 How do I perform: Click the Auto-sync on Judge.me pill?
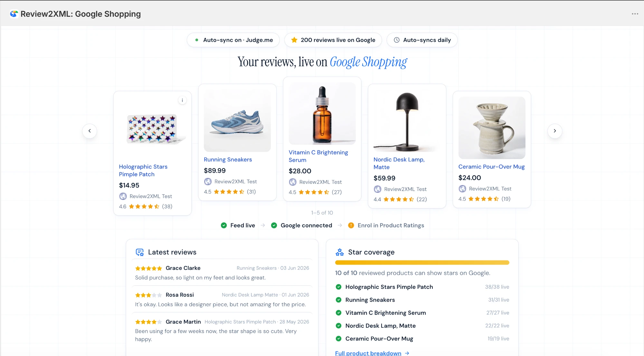(x=233, y=40)
